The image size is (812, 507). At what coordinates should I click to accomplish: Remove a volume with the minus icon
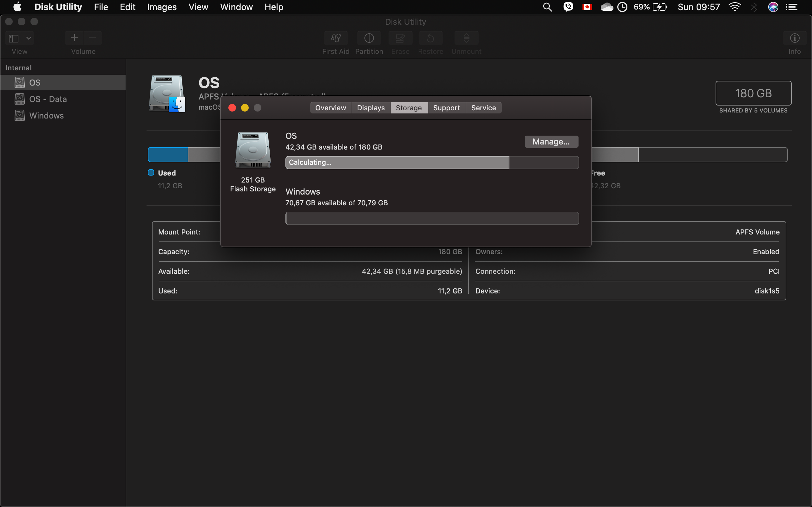click(93, 38)
